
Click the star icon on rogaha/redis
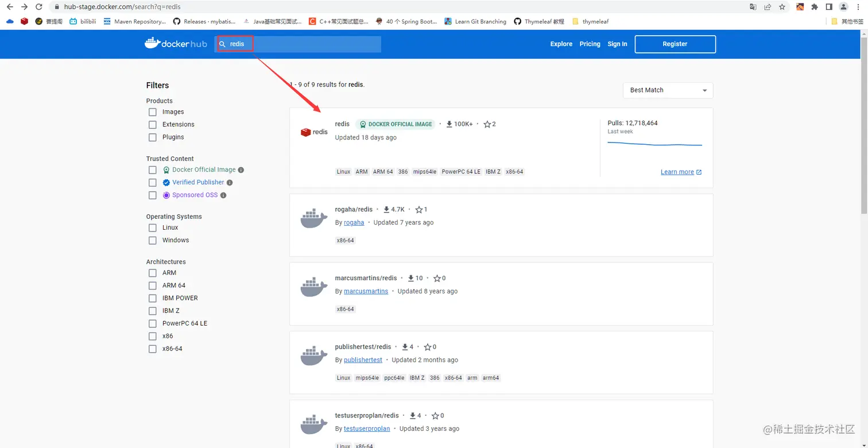click(419, 210)
